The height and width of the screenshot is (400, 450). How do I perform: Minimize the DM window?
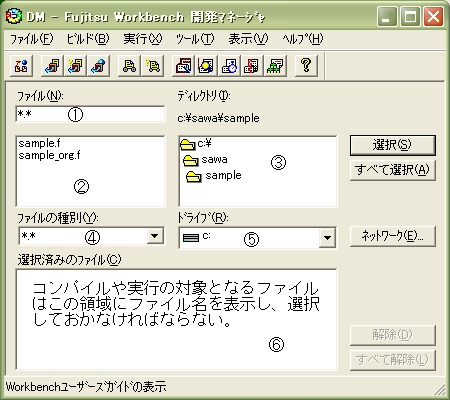point(387,16)
